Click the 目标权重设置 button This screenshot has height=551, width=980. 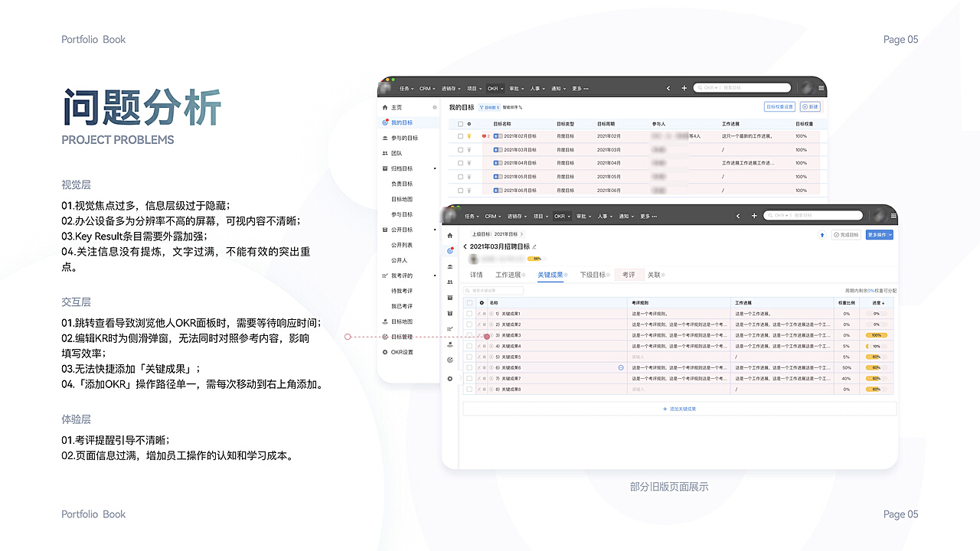pos(780,107)
